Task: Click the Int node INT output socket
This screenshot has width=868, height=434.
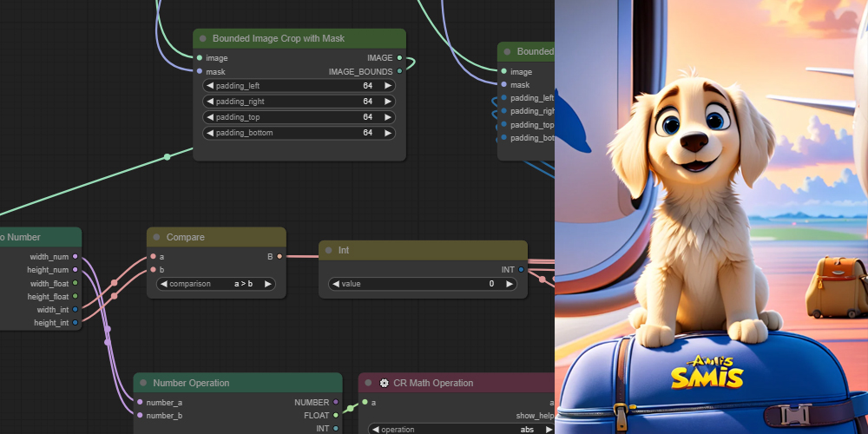Action: [x=521, y=270]
